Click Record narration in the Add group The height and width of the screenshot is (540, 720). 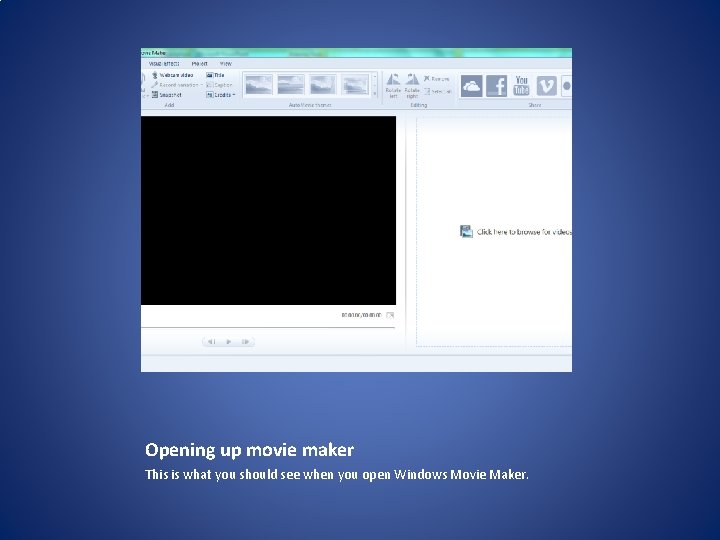click(175, 85)
